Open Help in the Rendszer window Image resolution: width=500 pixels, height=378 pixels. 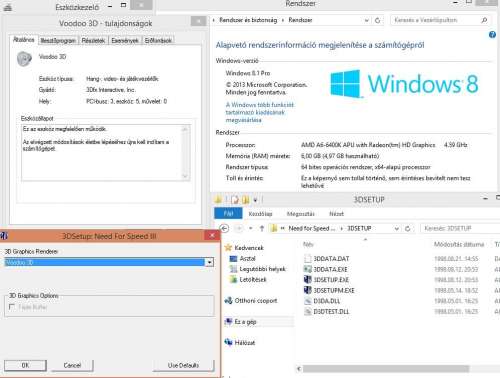[x=492, y=35]
